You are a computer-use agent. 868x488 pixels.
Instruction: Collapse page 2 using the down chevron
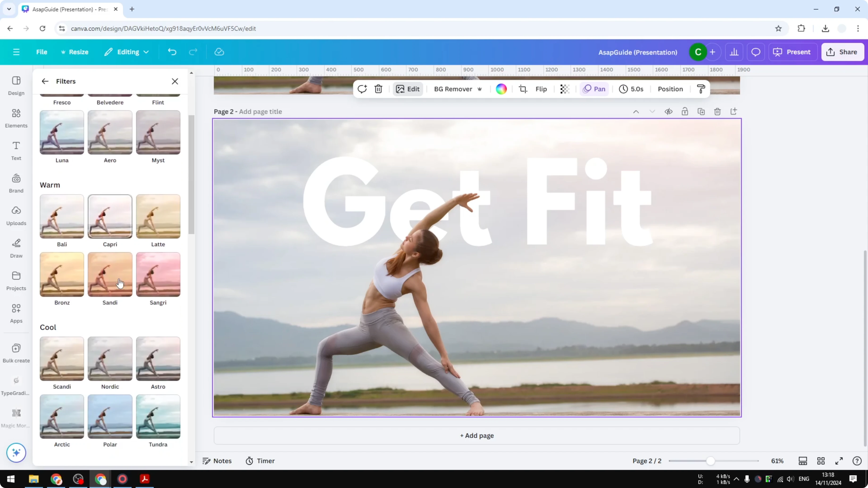click(x=652, y=112)
